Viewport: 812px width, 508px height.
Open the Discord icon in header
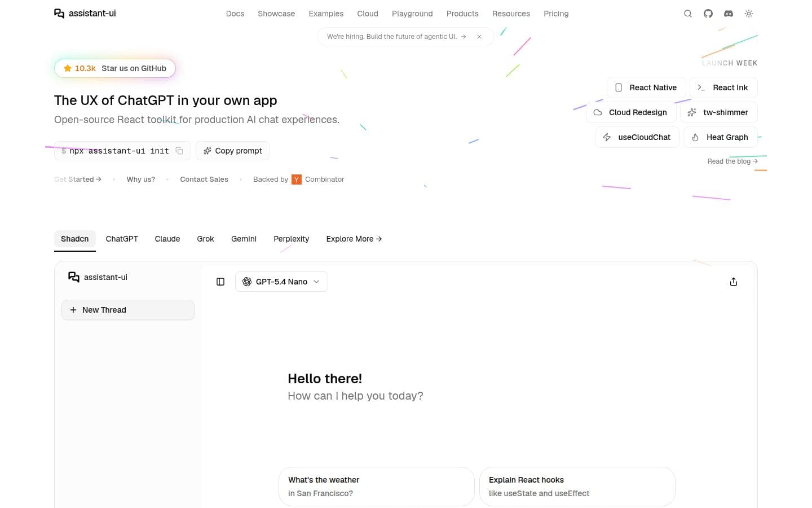click(729, 14)
